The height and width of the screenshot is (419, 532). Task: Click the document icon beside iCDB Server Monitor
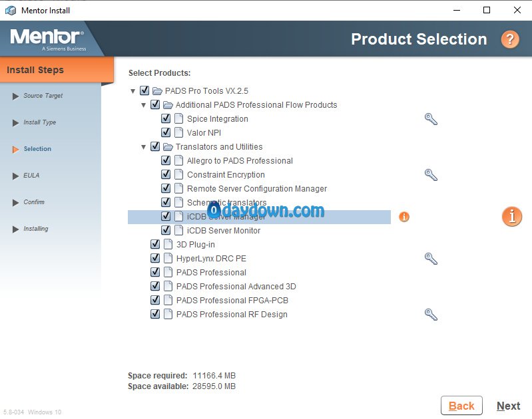pyautogui.click(x=179, y=230)
